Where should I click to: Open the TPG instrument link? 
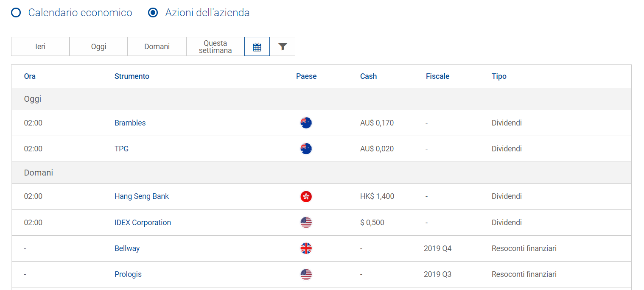tap(121, 149)
